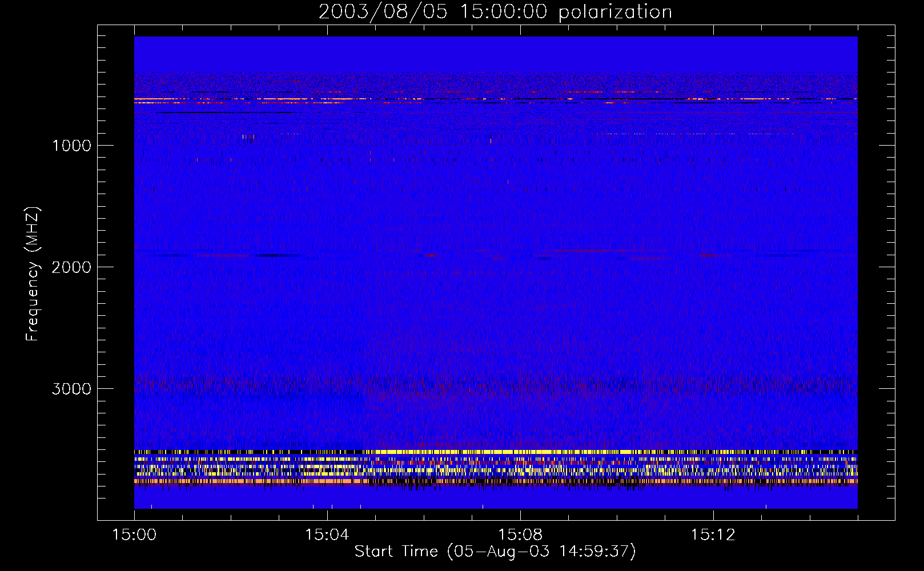924x571 pixels.
Task: Click the 3000 frequency tick label
Action: [x=71, y=389]
